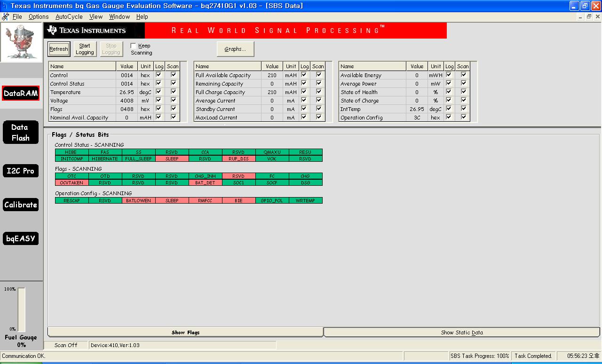Click the CHG_INH flag bit
The width and height of the screenshot is (602, 364).
click(x=206, y=176)
